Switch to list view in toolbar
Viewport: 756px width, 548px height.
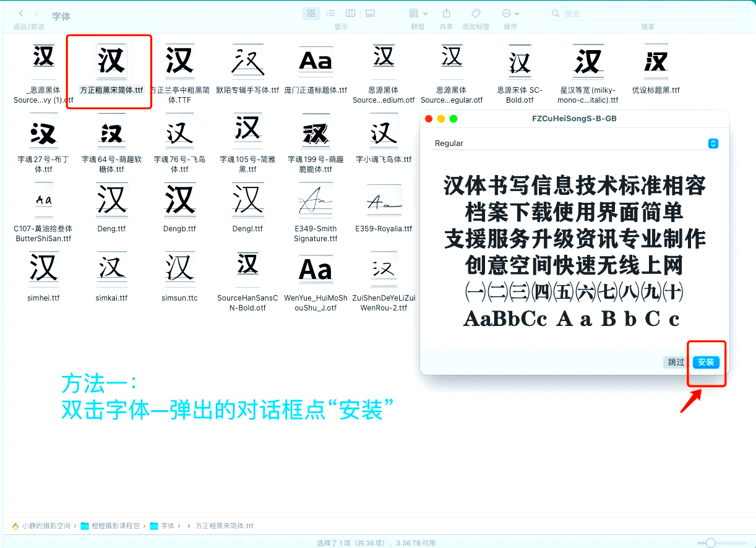pos(330,13)
